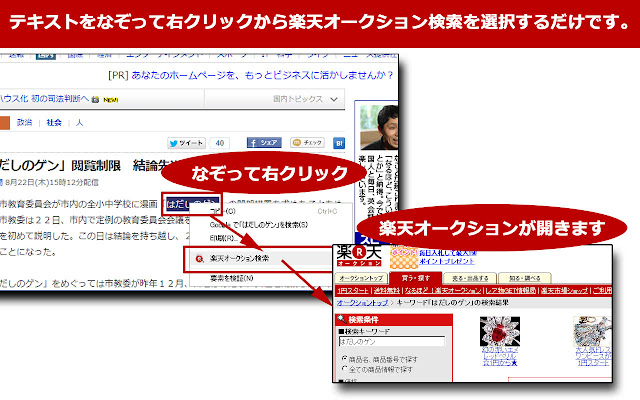Open the なるほど!楽天オークション link
640x400 pixels.
point(442,290)
